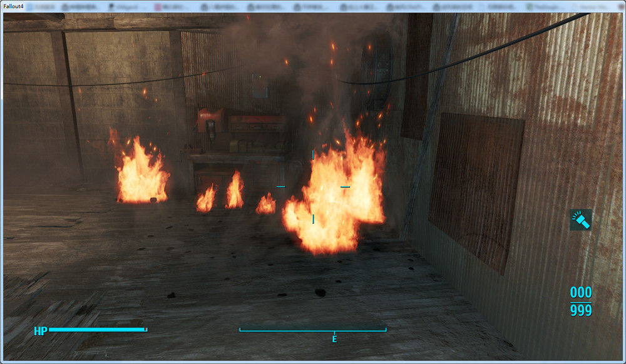This screenshot has width=626, height=364.
Task: Target the tall fire on the far left
Action: tap(141, 174)
